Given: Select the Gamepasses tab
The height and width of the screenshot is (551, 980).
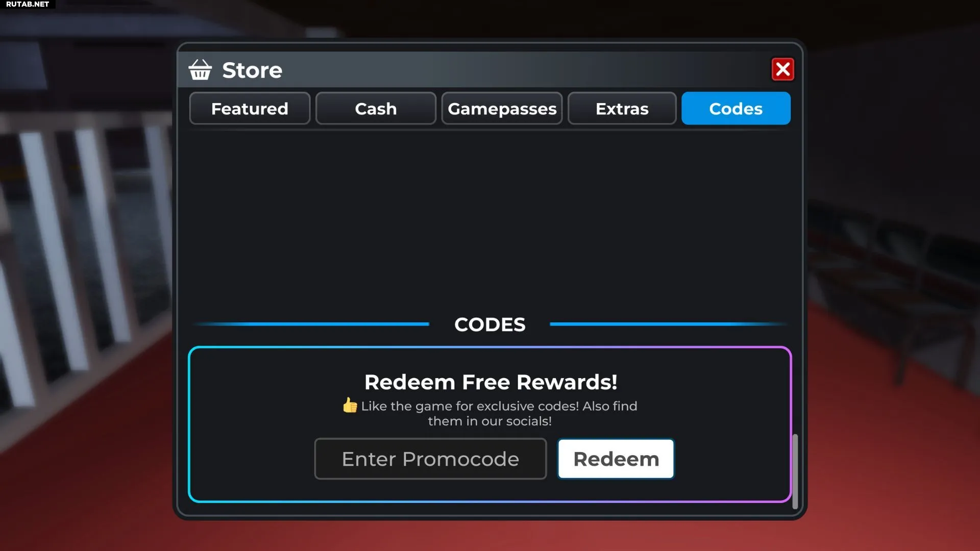Looking at the screenshot, I should [x=502, y=108].
